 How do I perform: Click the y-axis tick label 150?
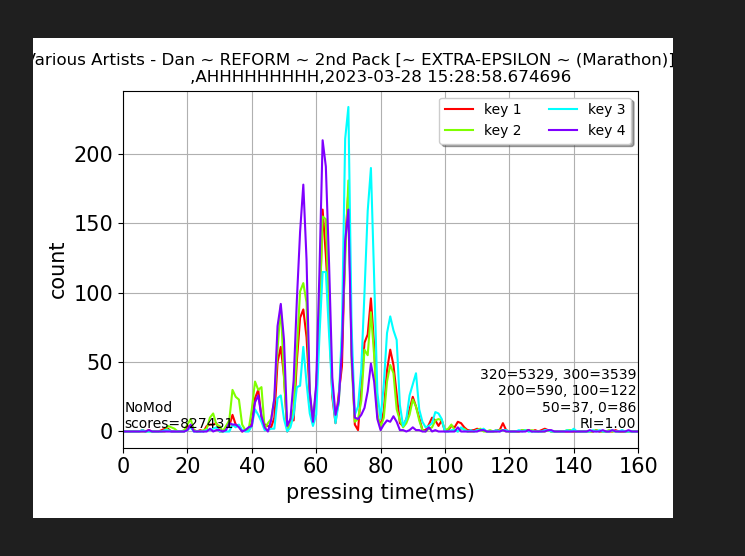tap(93, 224)
